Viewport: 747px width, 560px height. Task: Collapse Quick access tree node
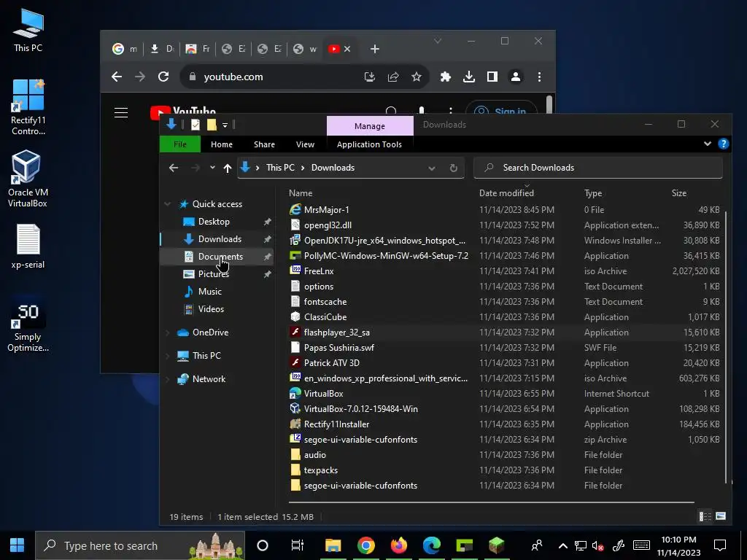pos(168,204)
